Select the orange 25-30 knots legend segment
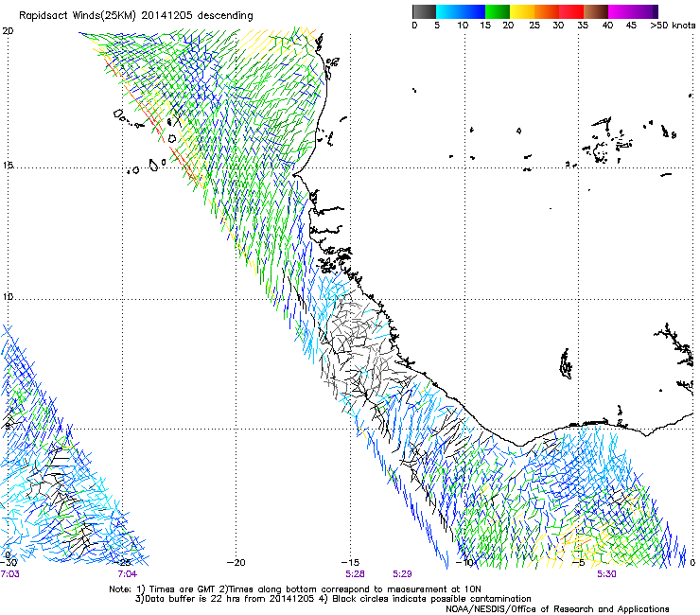This screenshot has height=615, width=700. (x=547, y=11)
